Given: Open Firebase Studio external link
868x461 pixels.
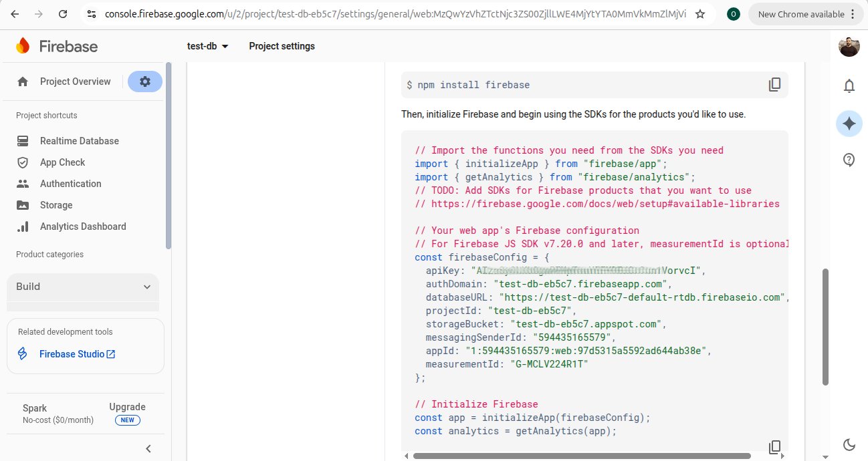Looking at the screenshot, I should pos(77,354).
